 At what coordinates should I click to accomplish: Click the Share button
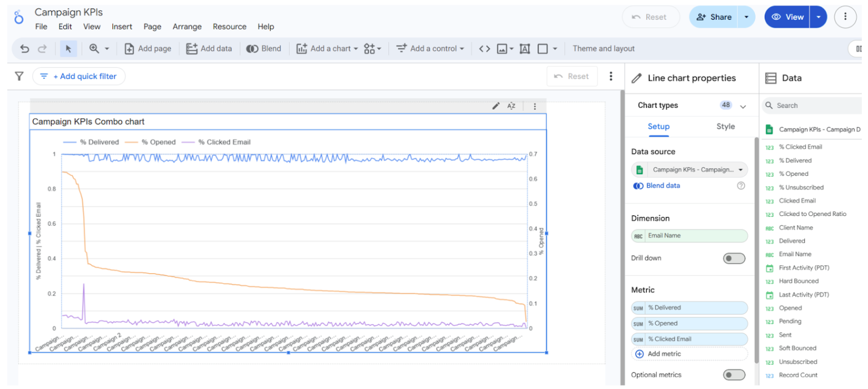click(x=714, y=17)
